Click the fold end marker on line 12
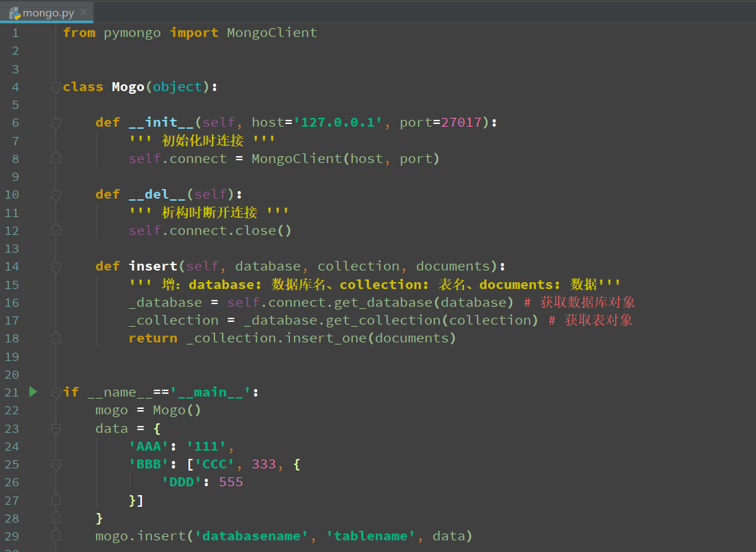756x552 pixels. tap(56, 229)
